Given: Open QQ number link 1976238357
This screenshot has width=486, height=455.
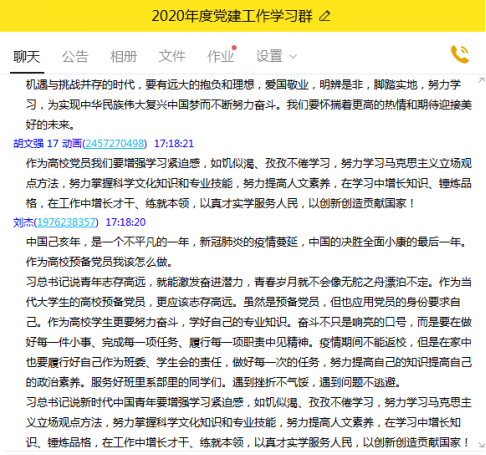Looking at the screenshot, I should pyautogui.click(x=67, y=222).
